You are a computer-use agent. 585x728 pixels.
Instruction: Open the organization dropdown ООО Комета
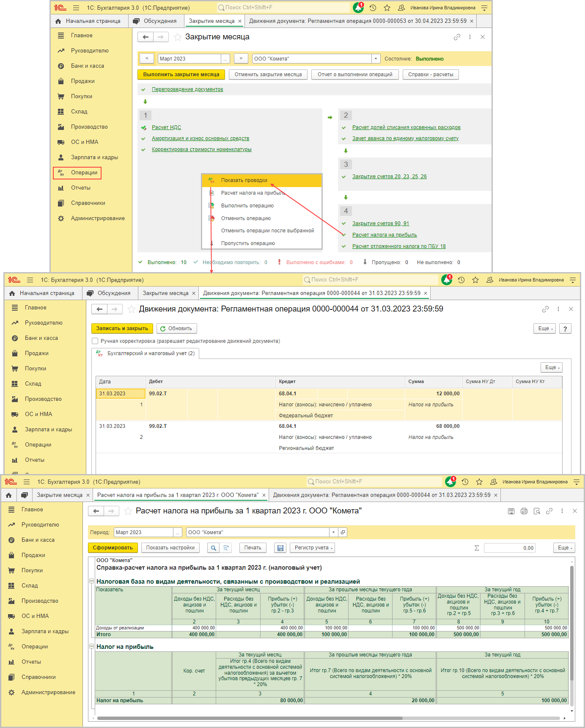coord(375,59)
